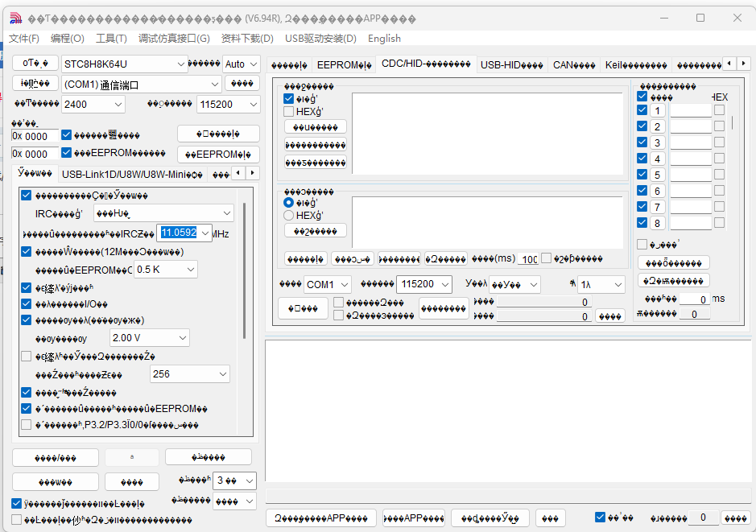Screen dimensions: 756x532
Task: Click the second 0x 0000 EEPROM address field
Action: 35,154
